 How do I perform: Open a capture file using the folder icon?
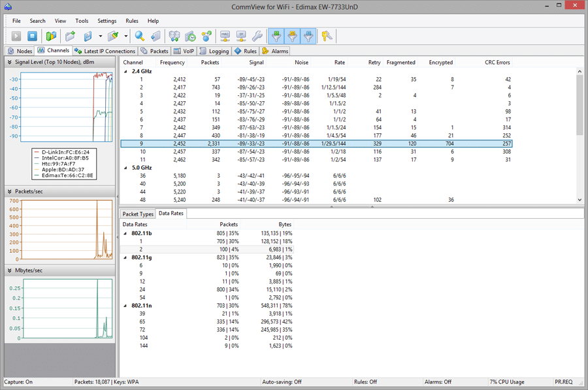coord(69,37)
